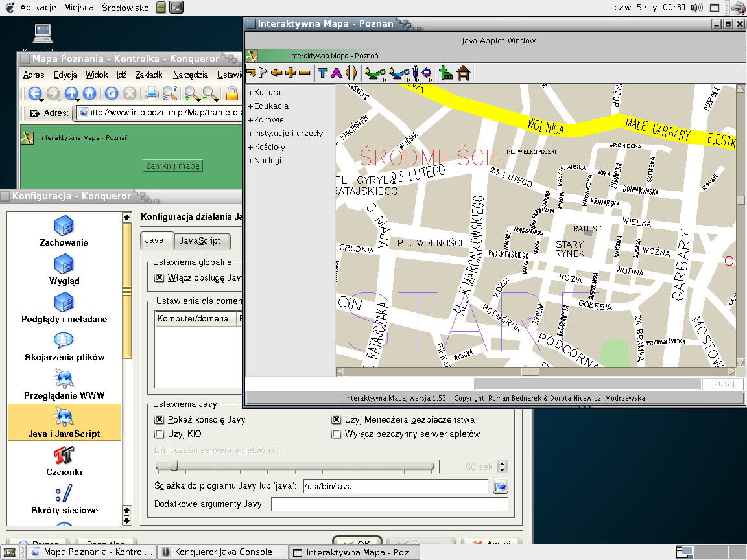Increase font size with magnifier plus icon
747x560 pixels.
coord(191,93)
